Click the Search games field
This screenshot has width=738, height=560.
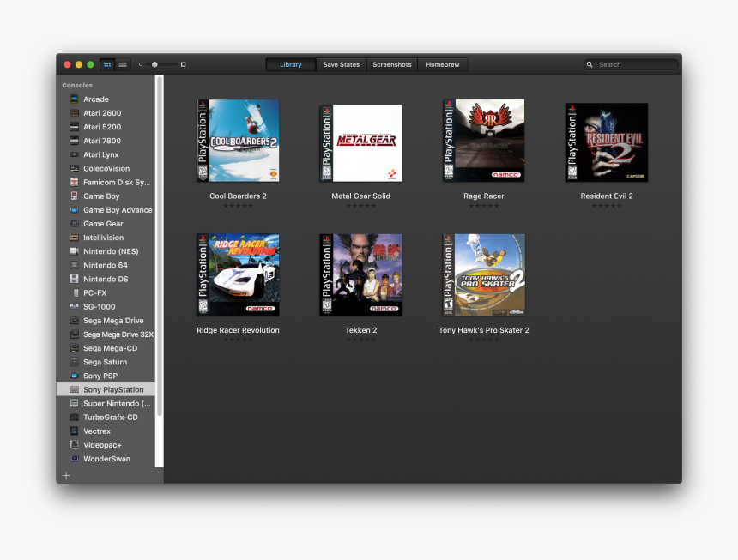coord(631,65)
